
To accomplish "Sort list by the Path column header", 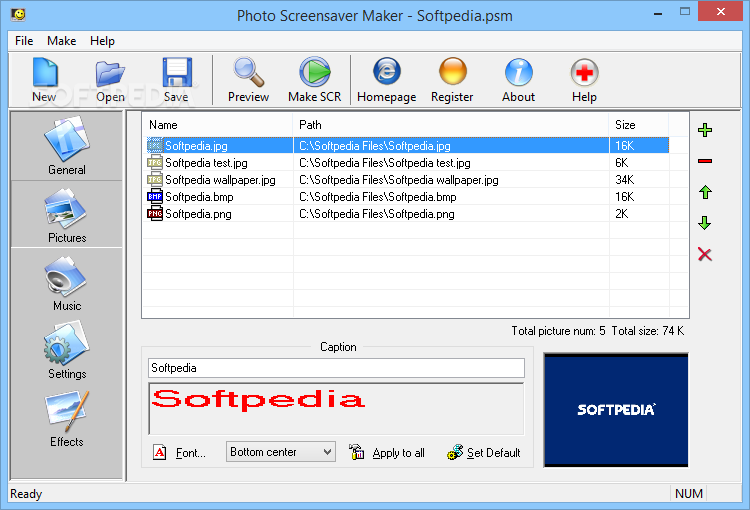I will pyautogui.click(x=451, y=125).
